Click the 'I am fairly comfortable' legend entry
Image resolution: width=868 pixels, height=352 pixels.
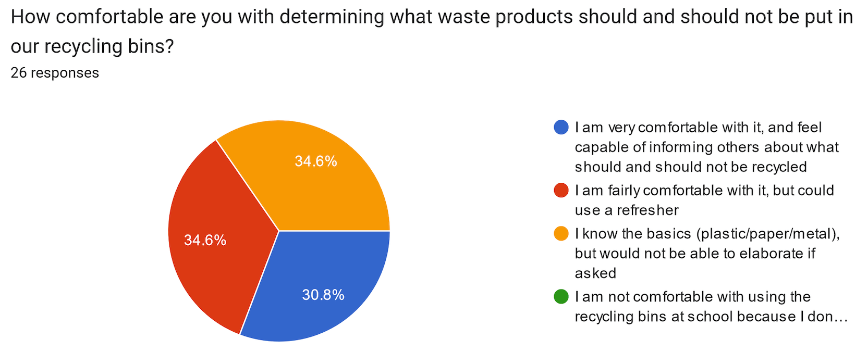tap(704, 191)
